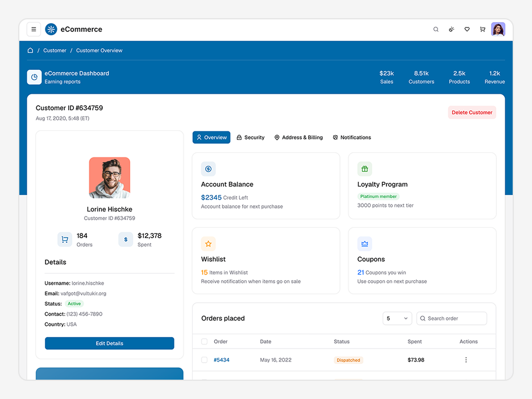Switch to the Overview tab
The image size is (532, 399).
pyautogui.click(x=211, y=138)
